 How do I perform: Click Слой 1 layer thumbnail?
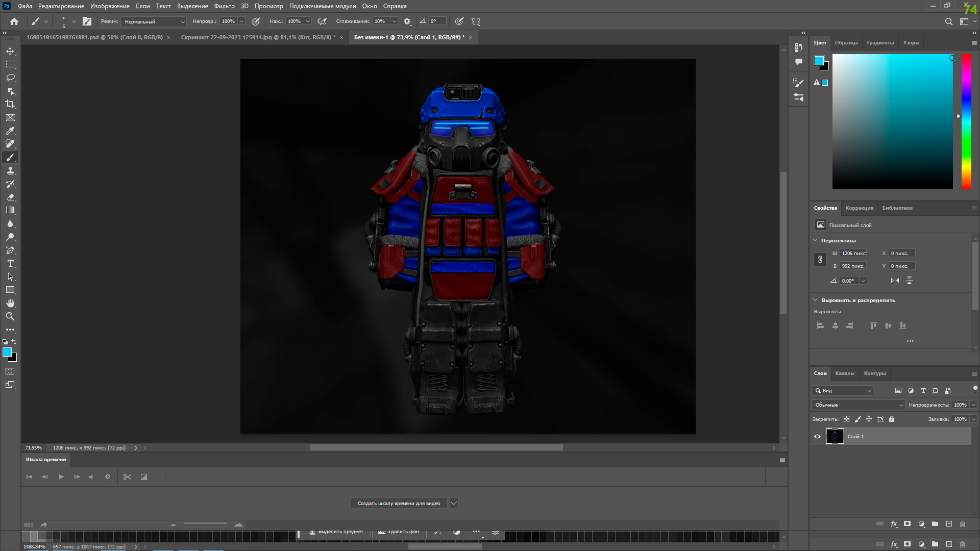835,437
